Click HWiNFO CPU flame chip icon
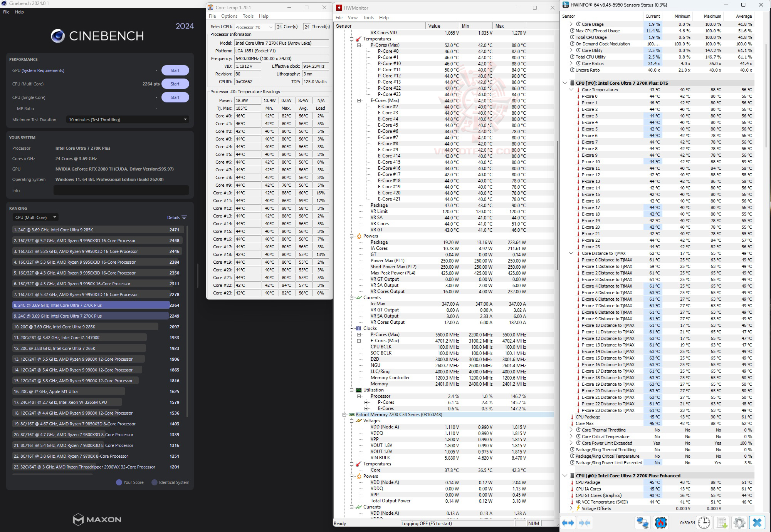The height and width of the screenshot is (532, 771). click(661, 523)
